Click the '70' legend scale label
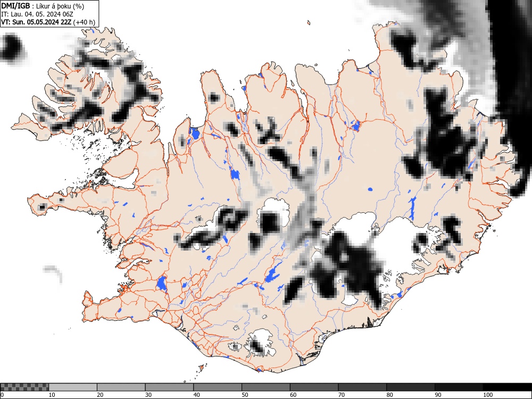Screen dimensions: 532x399 click(341, 395)
